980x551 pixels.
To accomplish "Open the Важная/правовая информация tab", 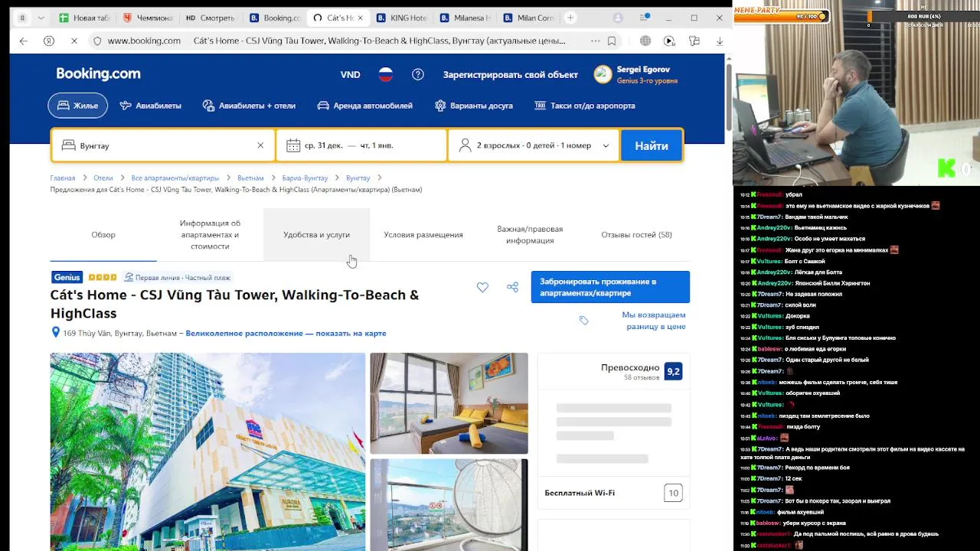I will pos(530,235).
